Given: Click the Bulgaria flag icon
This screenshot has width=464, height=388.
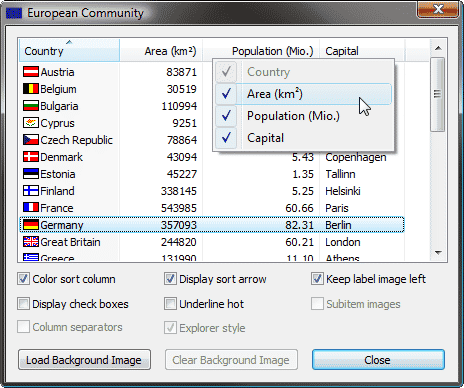Looking at the screenshot, I should pyautogui.click(x=31, y=106).
